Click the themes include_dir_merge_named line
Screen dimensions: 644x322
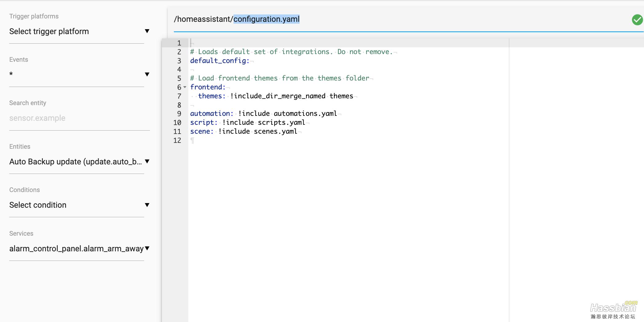pyautogui.click(x=276, y=96)
